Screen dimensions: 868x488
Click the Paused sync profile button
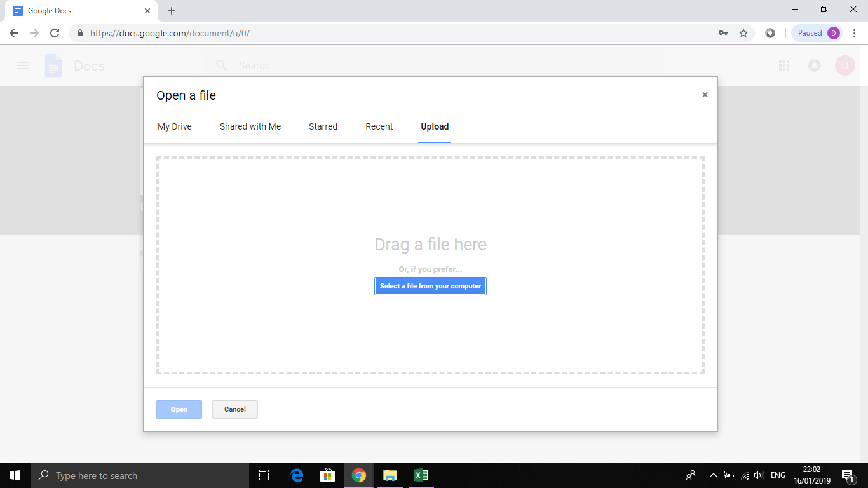pos(817,33)
